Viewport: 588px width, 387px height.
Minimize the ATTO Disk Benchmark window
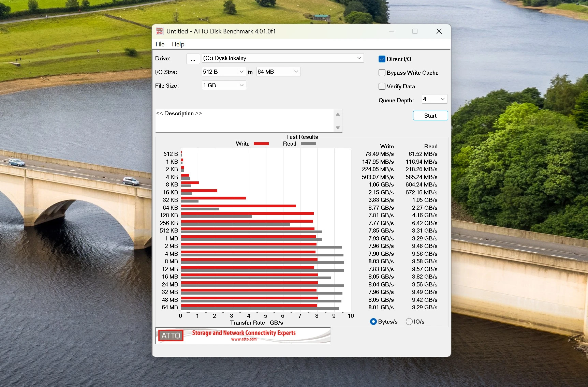[391, 31]
